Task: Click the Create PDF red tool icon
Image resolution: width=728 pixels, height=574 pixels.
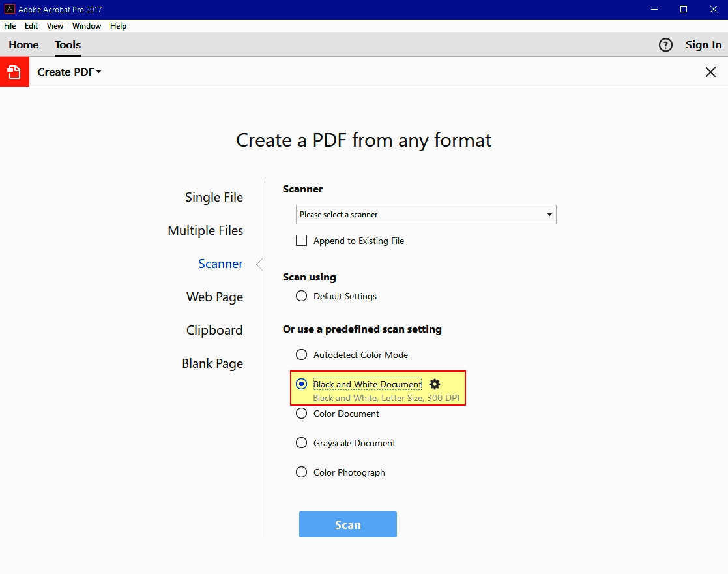Action: pos(14,72)
